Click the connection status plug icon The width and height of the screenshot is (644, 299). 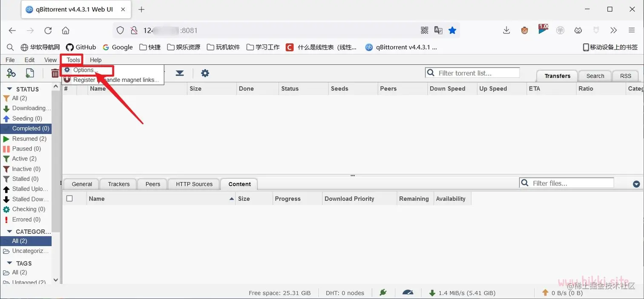pyautogui.click(x=383, y=293)
